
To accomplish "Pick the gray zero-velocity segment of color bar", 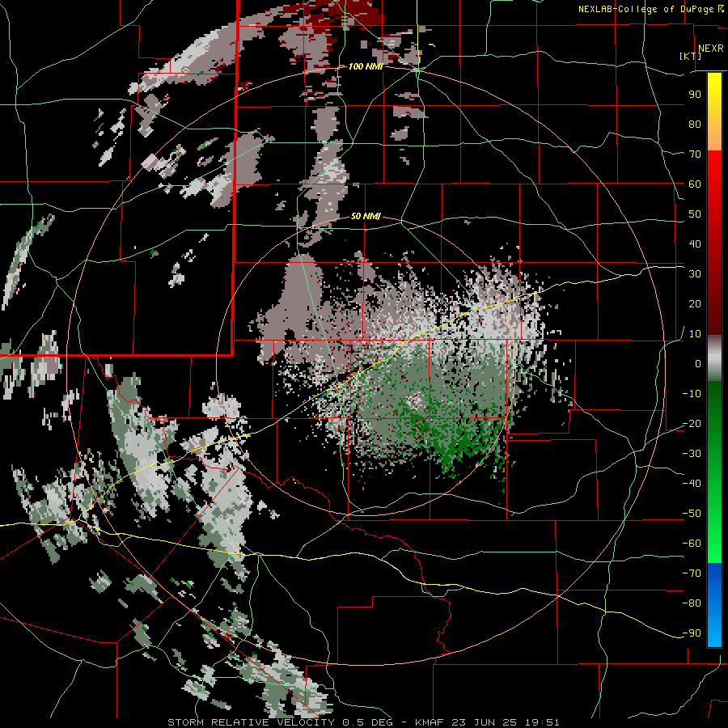I will [714, 358].
